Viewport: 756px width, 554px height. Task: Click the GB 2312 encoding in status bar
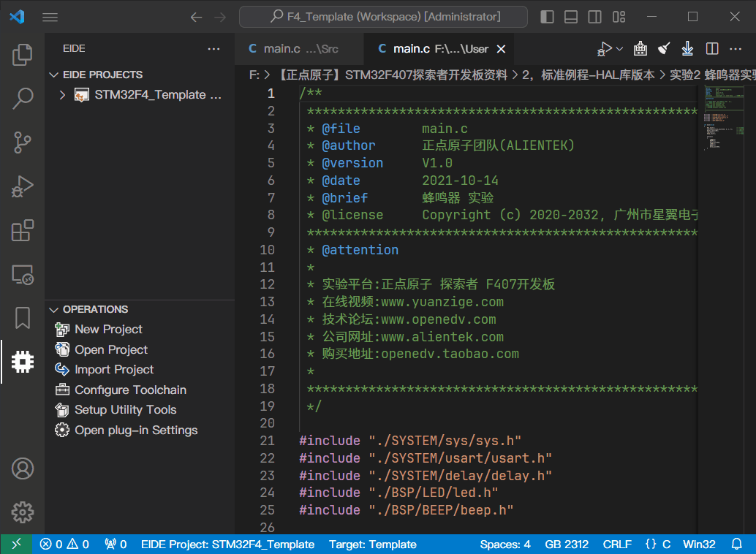pyautogui.click(x=566, y=544)
